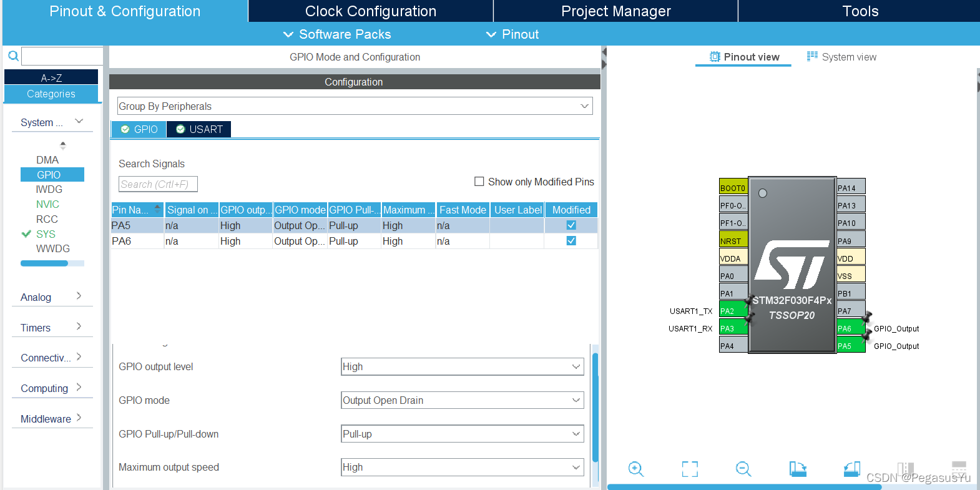Switch to Clock Configuration tab
The width and height of the screenshot is (980, 490).
(371, 11)
